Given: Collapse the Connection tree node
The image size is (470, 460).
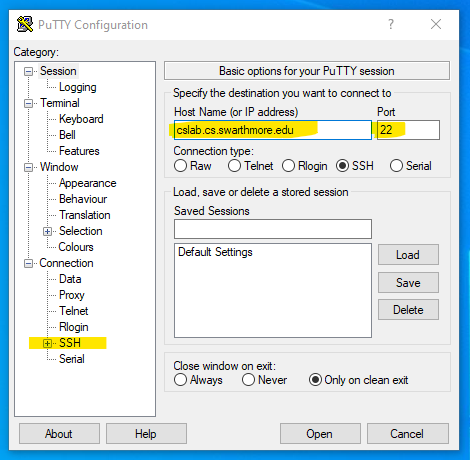Looking at the screenshot, I should click(29, 263).
